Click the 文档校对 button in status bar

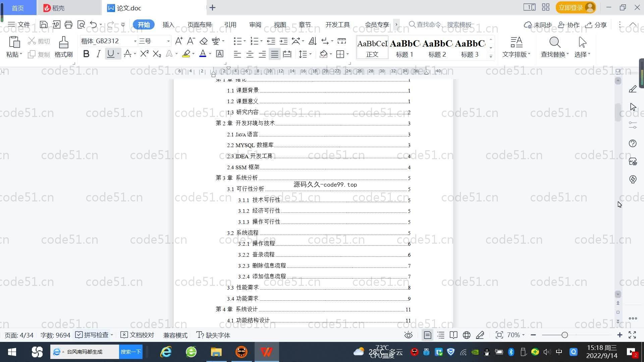[137, 335]
